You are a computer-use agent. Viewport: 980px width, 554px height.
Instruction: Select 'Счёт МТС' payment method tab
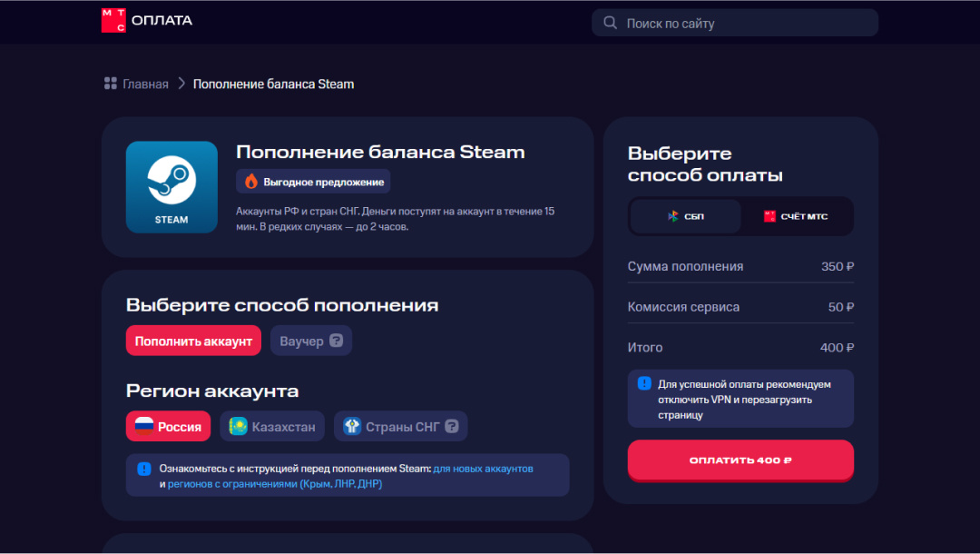tap(796, 216)
